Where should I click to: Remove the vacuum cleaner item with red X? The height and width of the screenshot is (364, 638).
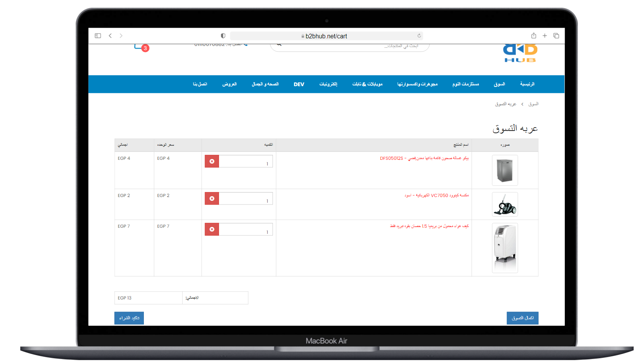[x=212, y=199]
